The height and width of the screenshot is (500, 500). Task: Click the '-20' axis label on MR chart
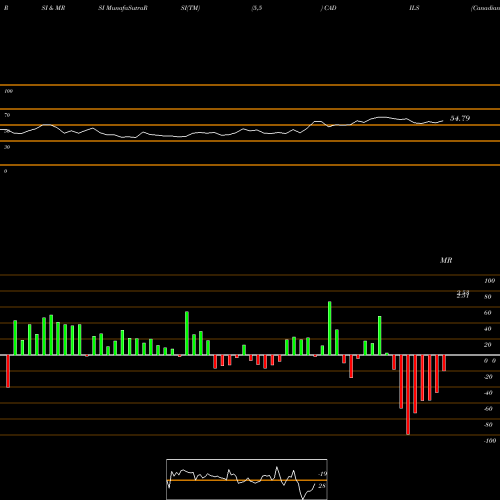(488, 377)
